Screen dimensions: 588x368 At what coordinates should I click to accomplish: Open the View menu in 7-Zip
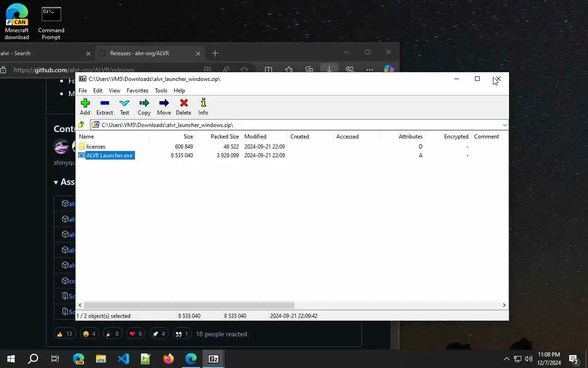point(114,91)
